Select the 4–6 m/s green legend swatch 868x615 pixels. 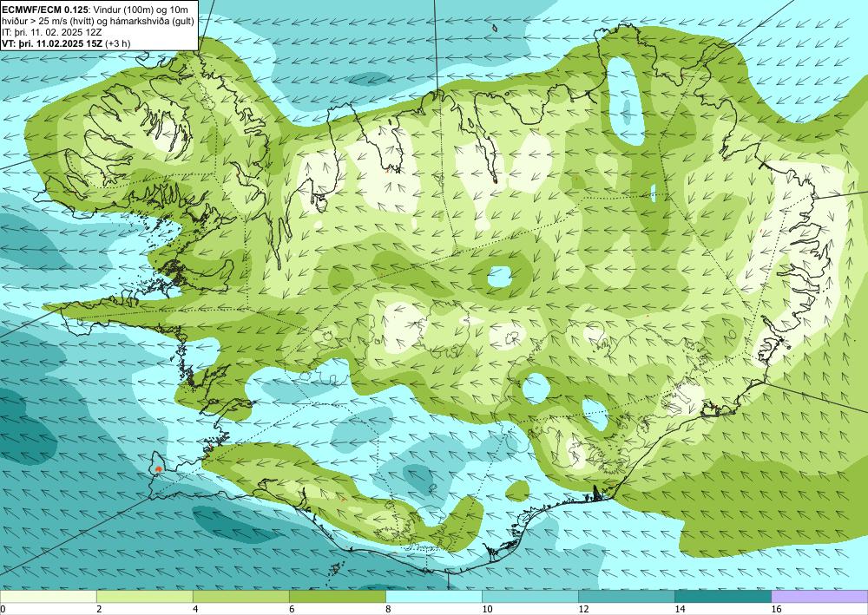[240, 596]
